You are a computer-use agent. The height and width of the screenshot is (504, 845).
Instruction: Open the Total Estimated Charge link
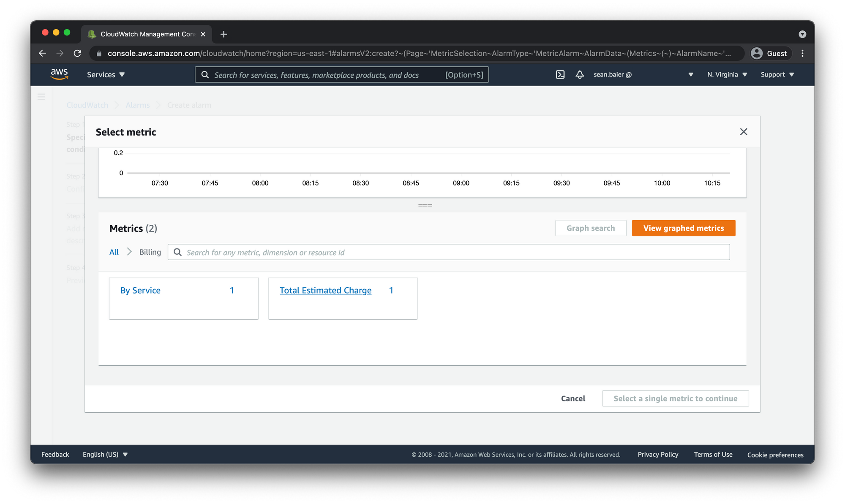(325, 290)
